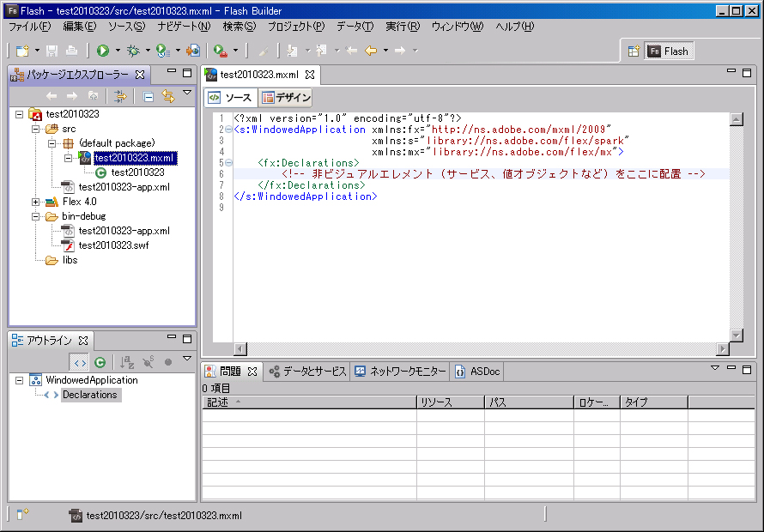Select the libs folder in the tree

point(70,261)
